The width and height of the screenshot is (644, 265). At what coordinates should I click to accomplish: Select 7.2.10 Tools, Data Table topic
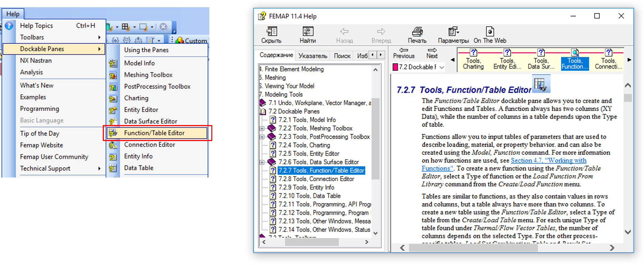[x=309, y=196]
